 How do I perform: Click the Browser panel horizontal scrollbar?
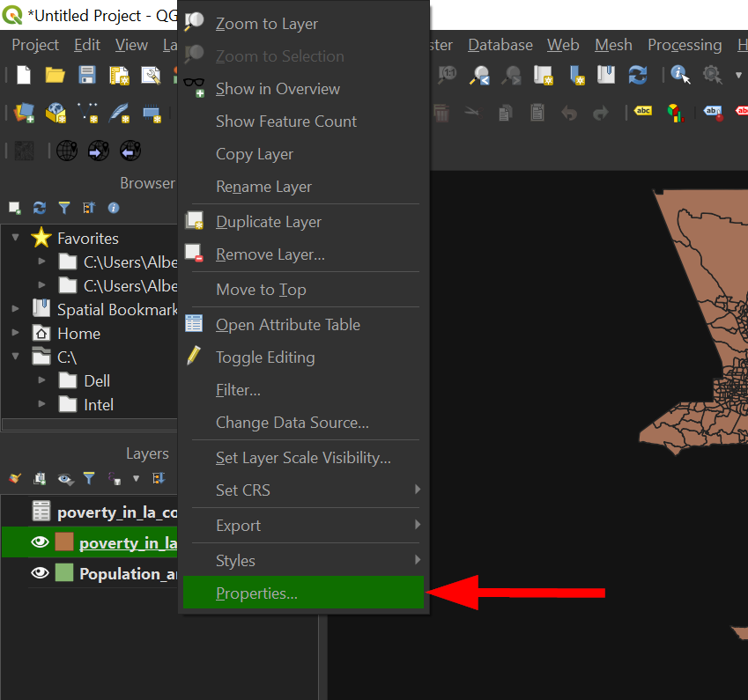(x=89, y=424)
